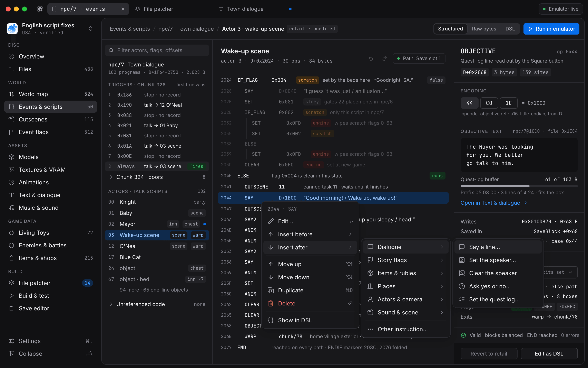
Task: Open Music & sound page
Action: [51, 208]
